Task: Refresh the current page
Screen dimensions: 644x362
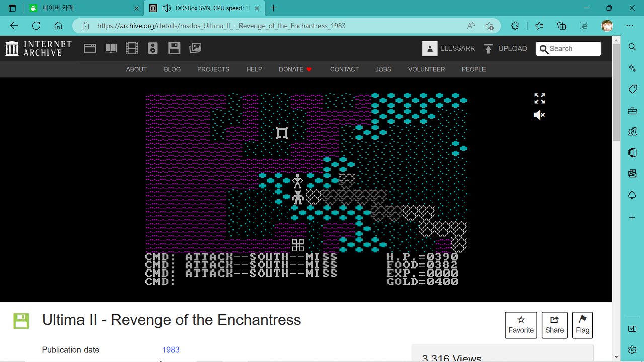Action: [x=36, y=26]
